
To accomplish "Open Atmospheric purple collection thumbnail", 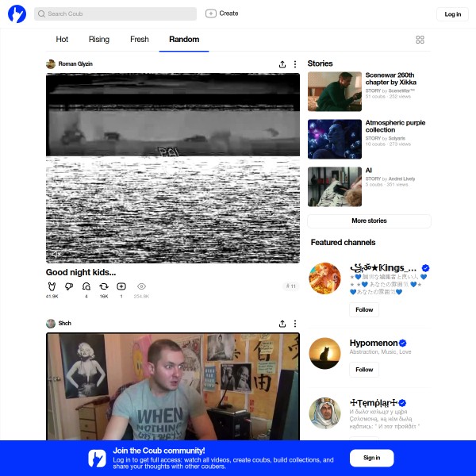I will click(335, 139).
